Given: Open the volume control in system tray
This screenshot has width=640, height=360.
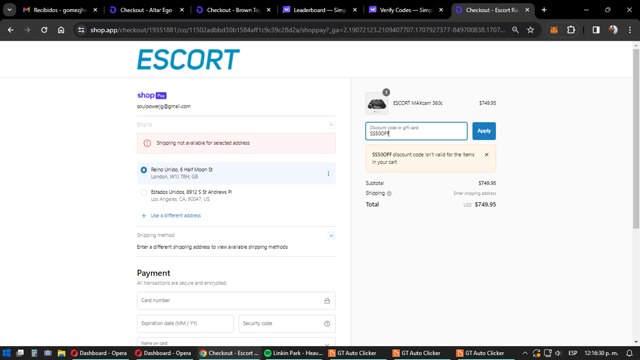Looking at the screenshot, I should 558,353.
